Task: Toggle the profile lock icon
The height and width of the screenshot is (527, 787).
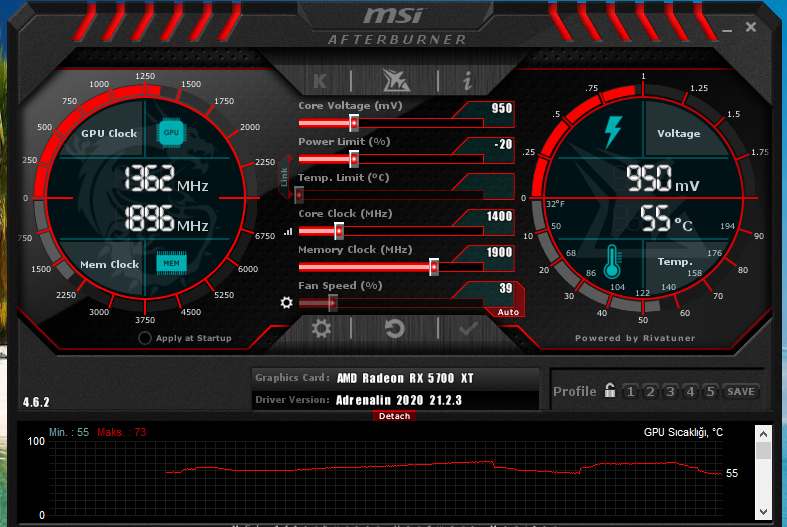Action: click(x=609, y=390)
